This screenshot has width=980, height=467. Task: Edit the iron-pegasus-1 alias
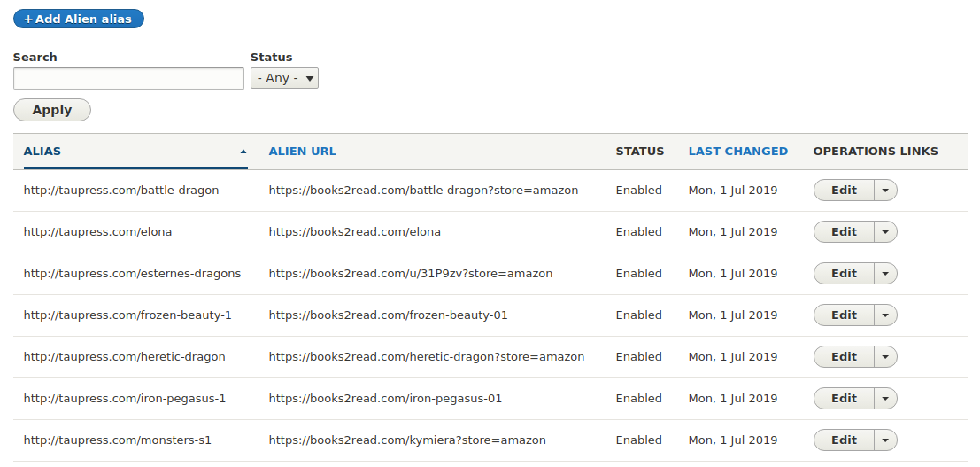[844, 398]
